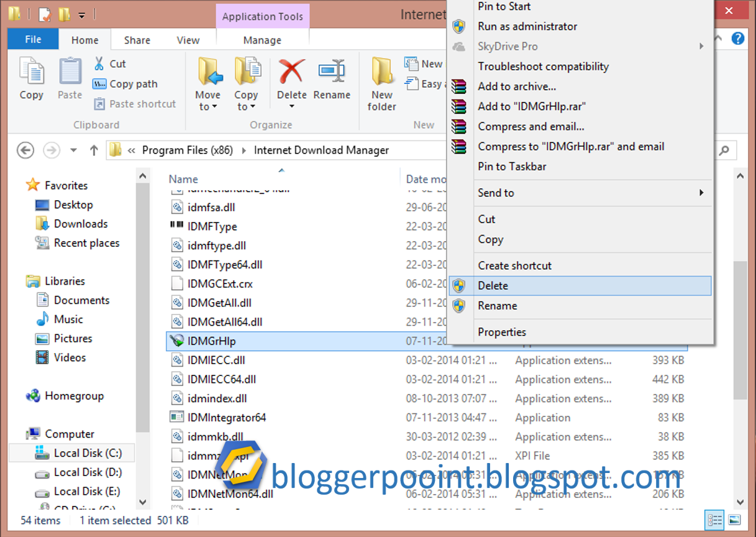This screenshot has width=756, height=537.
Task: Click the Forward navigation arrow
Action: 52,150
